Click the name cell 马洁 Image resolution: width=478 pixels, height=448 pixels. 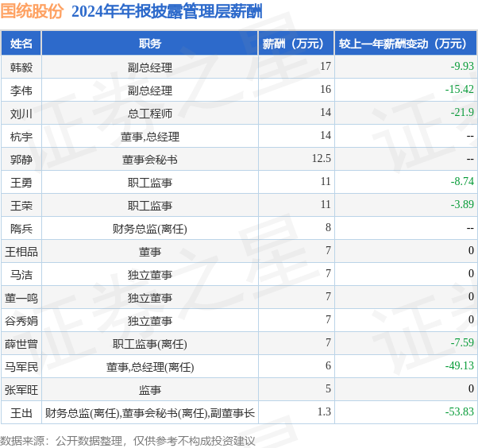coord(21,275)
